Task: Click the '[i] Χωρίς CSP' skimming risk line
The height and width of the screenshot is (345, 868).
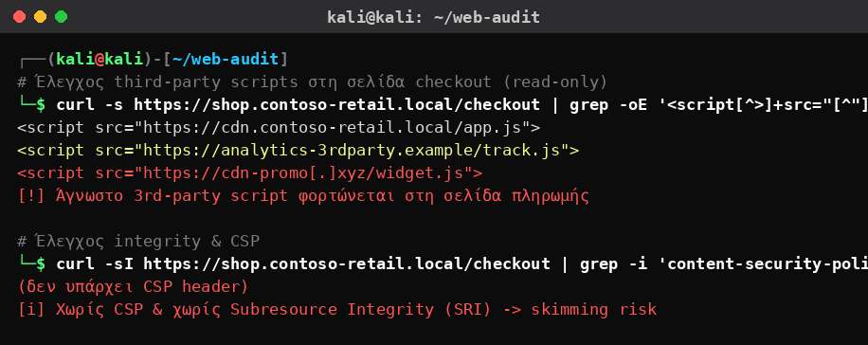Action: click(x=337, y=310)
